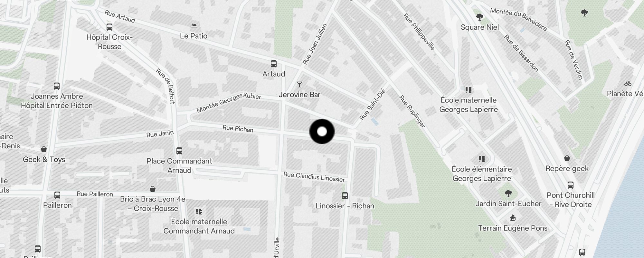
Task: Click the Joannes Ambre Hôpital bus icon
Action: (x=57, y=86)
